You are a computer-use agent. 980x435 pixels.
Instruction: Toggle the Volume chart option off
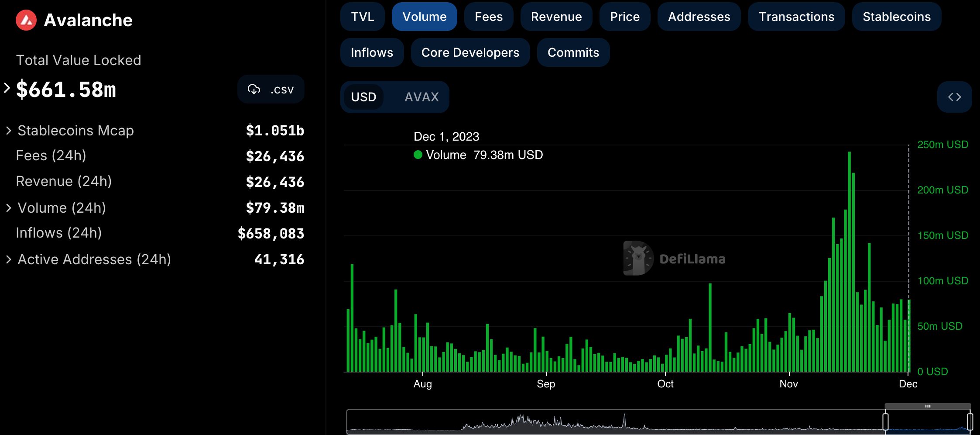click(x=424, y=17)
